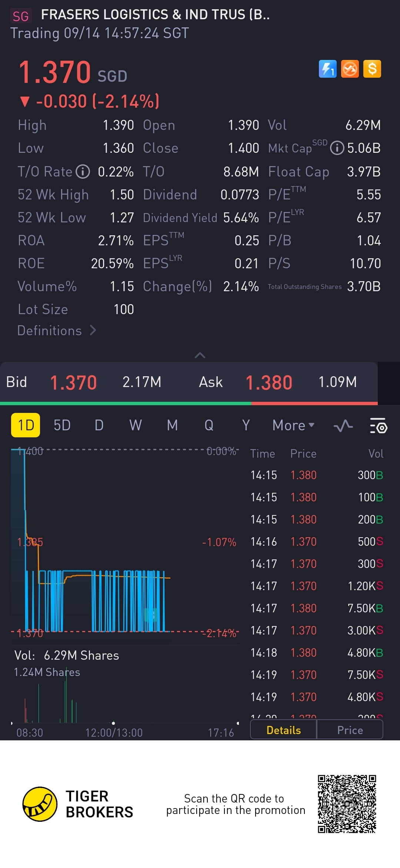Switch to the 5D chart tab
The image size is (400, 868).
tap(62, 425)
